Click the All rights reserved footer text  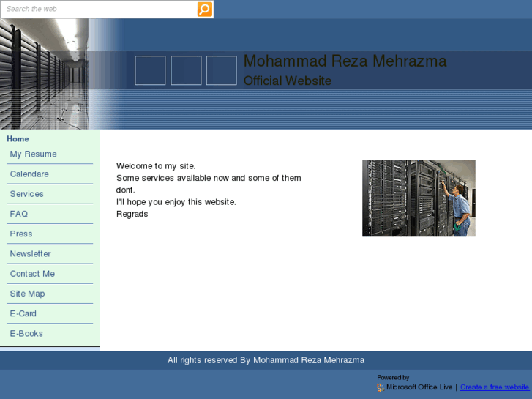click(x=266, y=360)
